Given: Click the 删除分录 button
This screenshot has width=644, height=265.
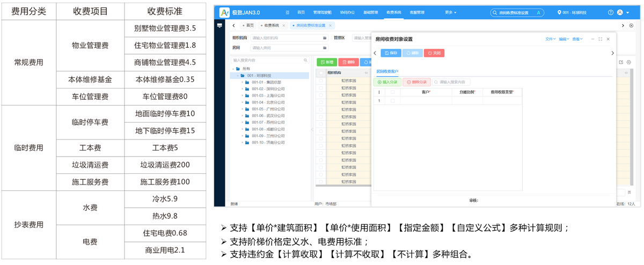Looking at the screenshot, I should coord(416,82).
